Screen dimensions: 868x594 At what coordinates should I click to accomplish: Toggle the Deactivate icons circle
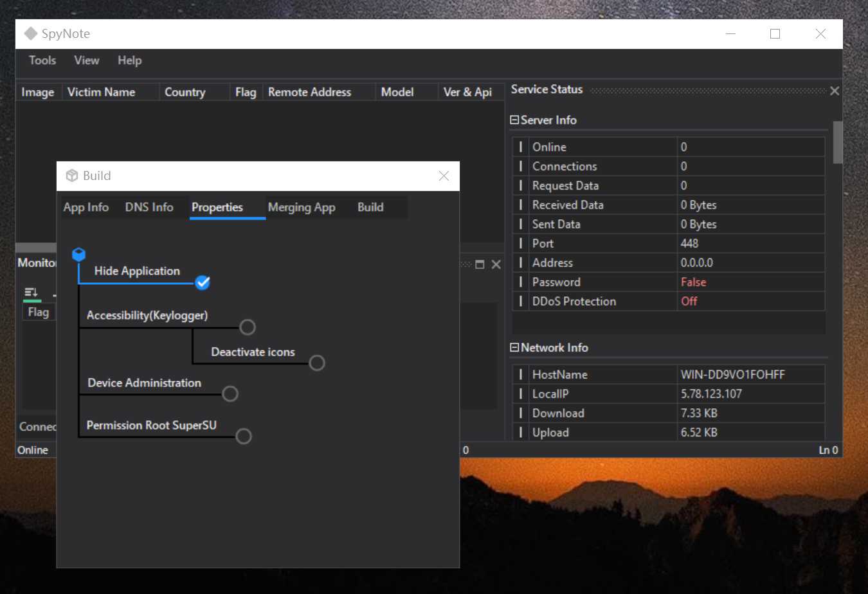tap(317, 363)
